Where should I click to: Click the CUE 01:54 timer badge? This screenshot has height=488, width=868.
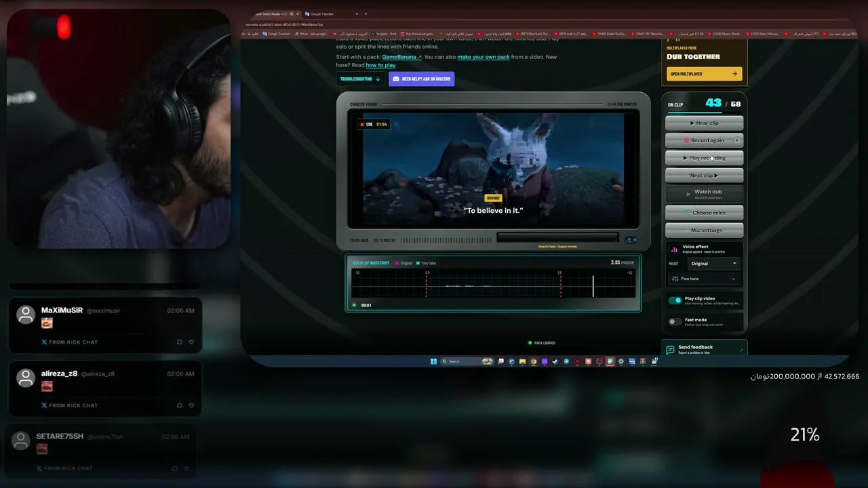[x=373, y=124]
